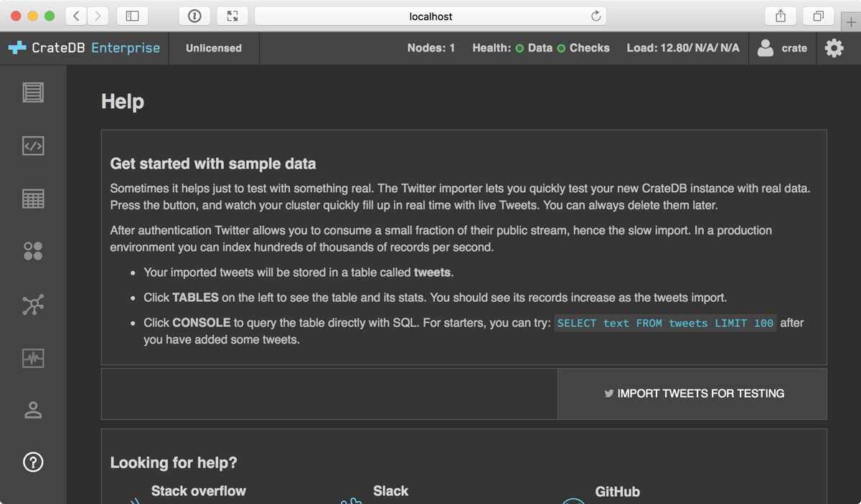
Task: Open the Stack overflow help link
Action: [198, 491]
